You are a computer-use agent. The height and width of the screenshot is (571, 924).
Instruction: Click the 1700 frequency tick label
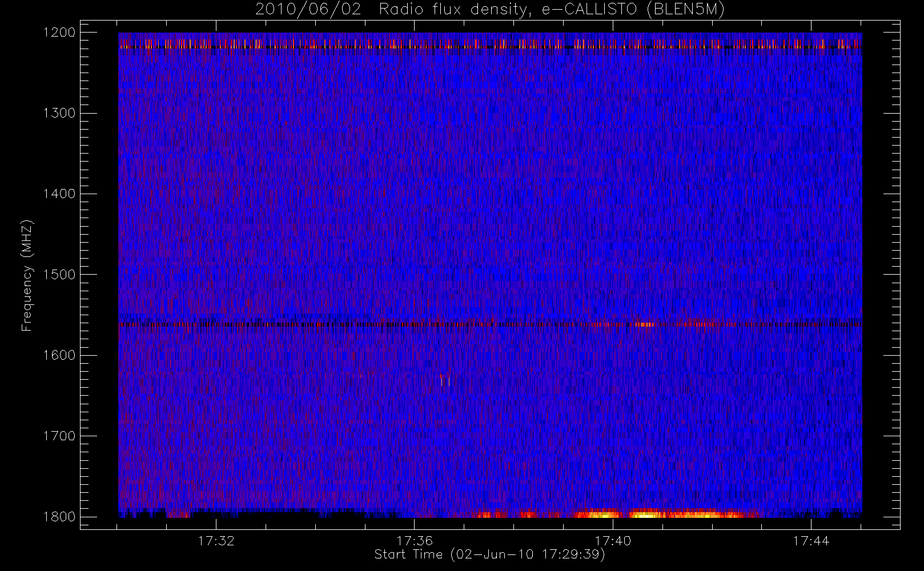tap(60, 436)
